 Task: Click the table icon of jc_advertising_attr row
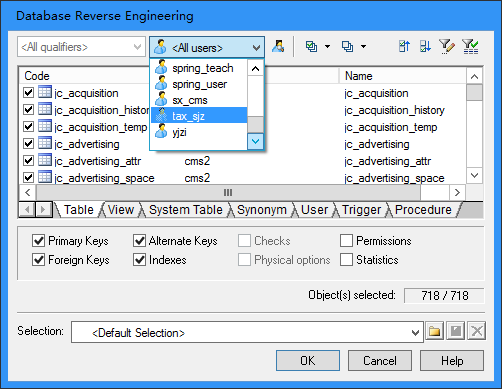coord(45,160)
